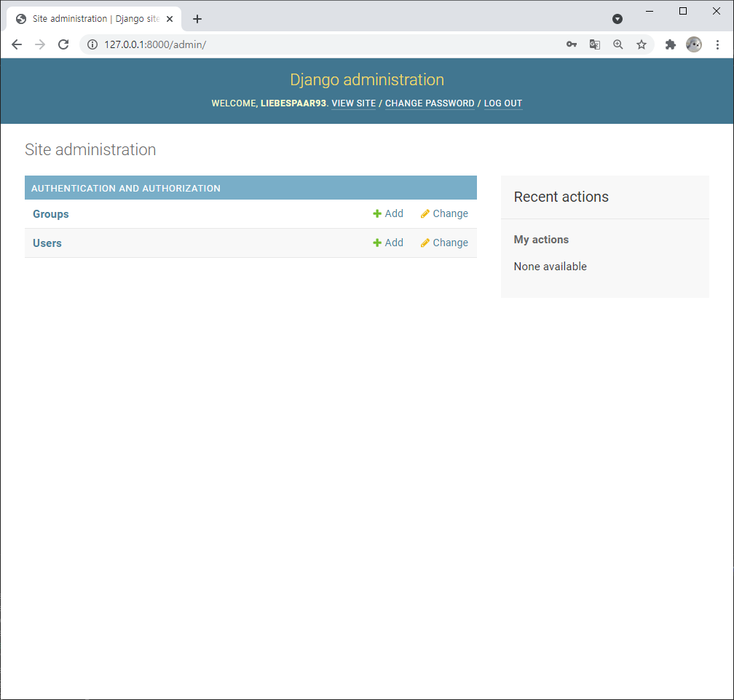
Task: Reload the admin page
Action: (x=63, y=44)
